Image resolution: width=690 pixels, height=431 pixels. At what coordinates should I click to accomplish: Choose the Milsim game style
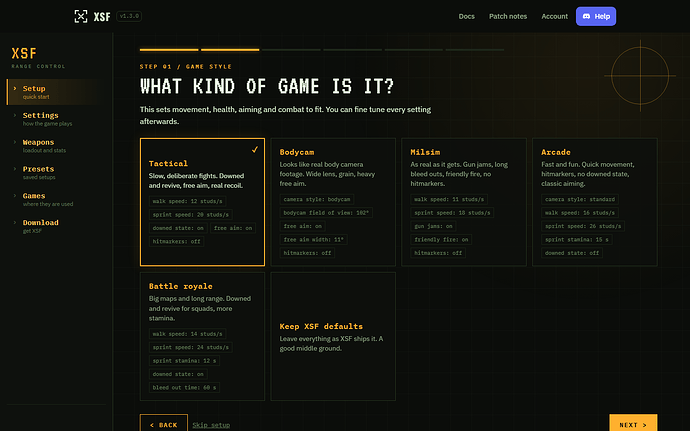click(464, 202)
